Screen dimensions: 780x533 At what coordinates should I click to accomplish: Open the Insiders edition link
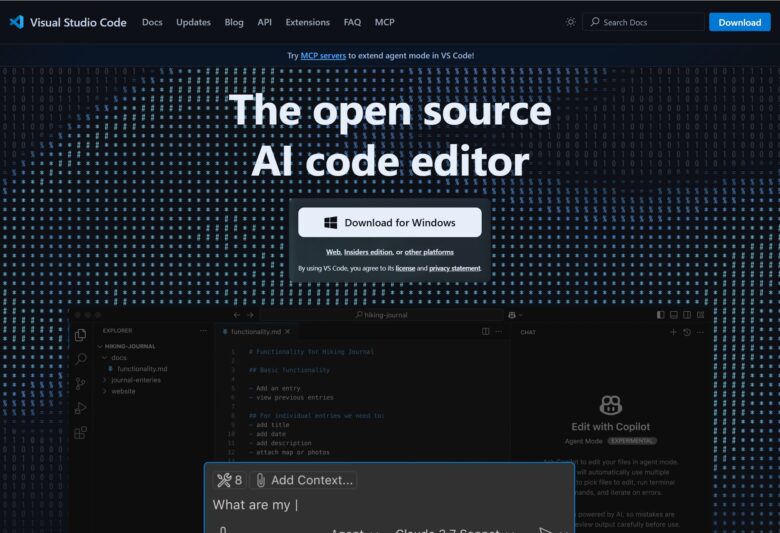[x=369, y=252]
